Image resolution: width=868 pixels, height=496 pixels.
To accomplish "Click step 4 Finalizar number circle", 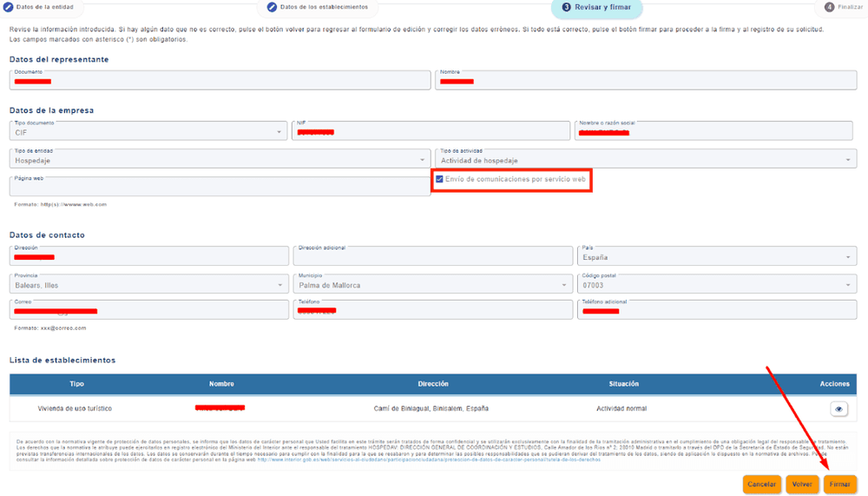I will coord(829,7).
